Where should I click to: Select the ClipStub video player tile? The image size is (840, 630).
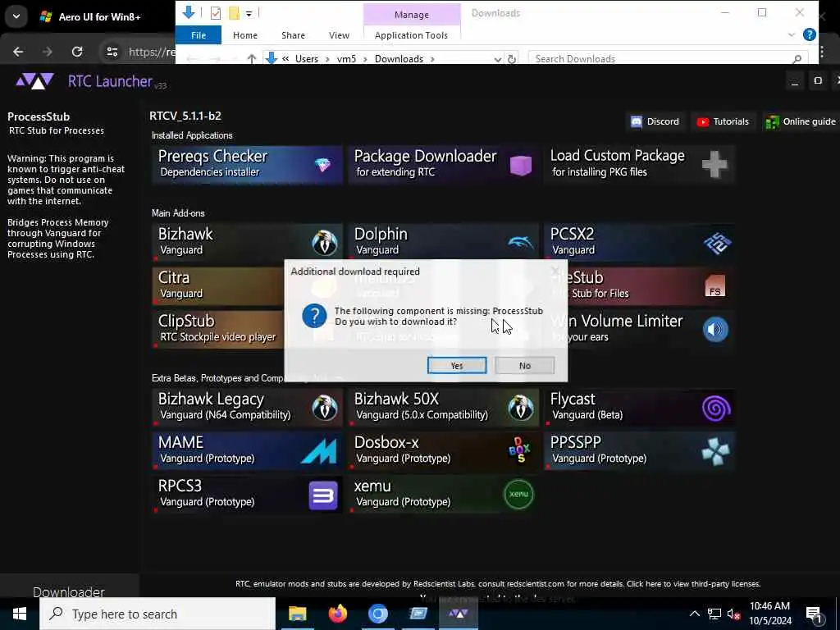point(218,329)
